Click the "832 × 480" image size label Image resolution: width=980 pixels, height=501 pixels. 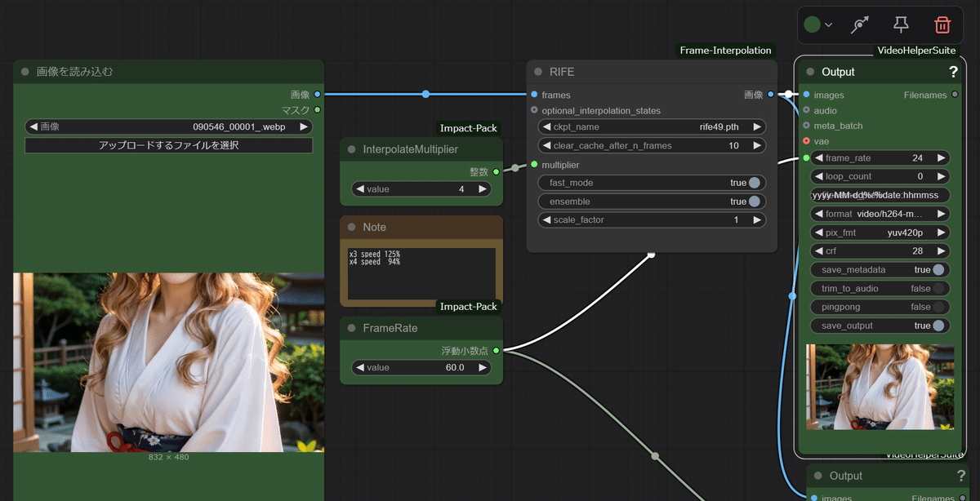(x=168, y=457)
